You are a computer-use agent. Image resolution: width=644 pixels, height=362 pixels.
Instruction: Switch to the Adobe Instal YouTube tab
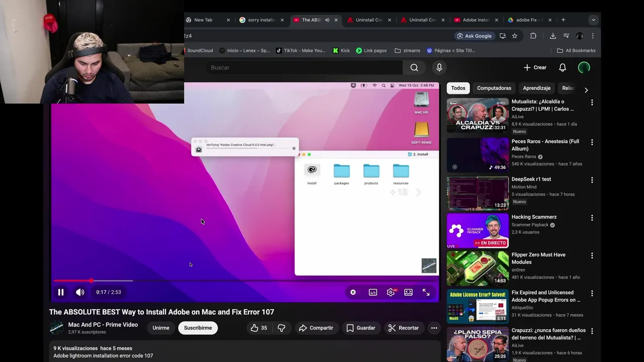point(476,20)
